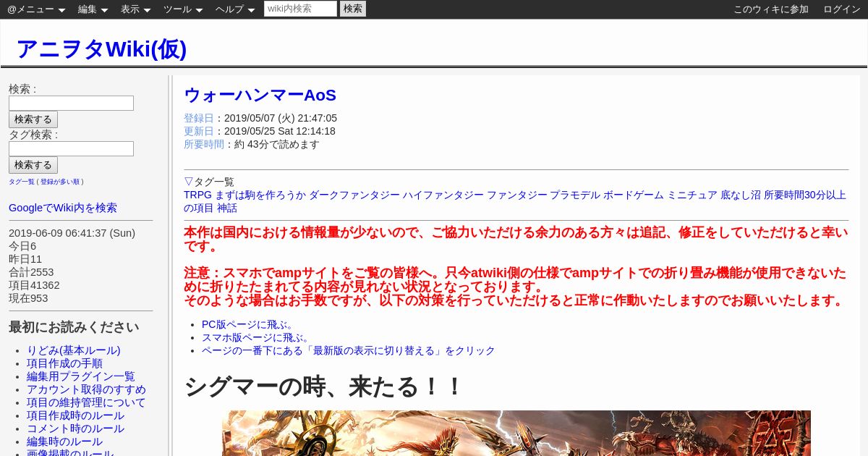Open 登録が多い順 tag link
This screenshot has height=456, width=868.
click(x=60, y=182)
